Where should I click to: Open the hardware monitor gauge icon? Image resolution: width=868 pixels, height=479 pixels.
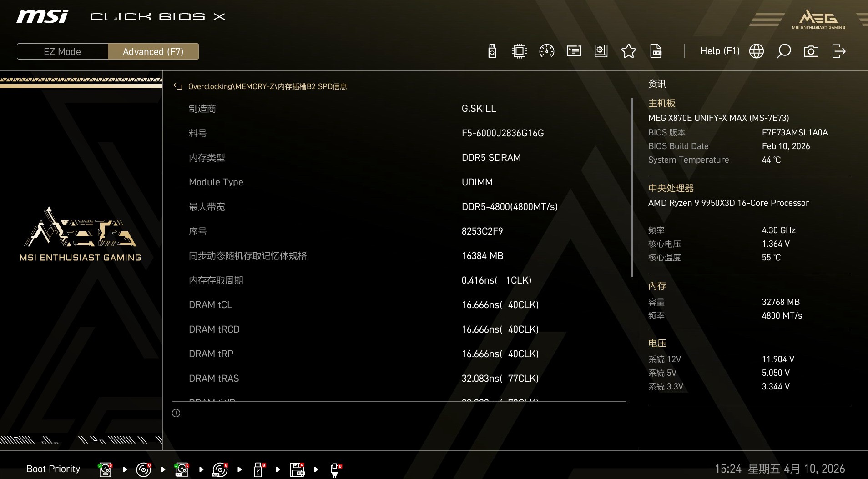click(546, 51)
